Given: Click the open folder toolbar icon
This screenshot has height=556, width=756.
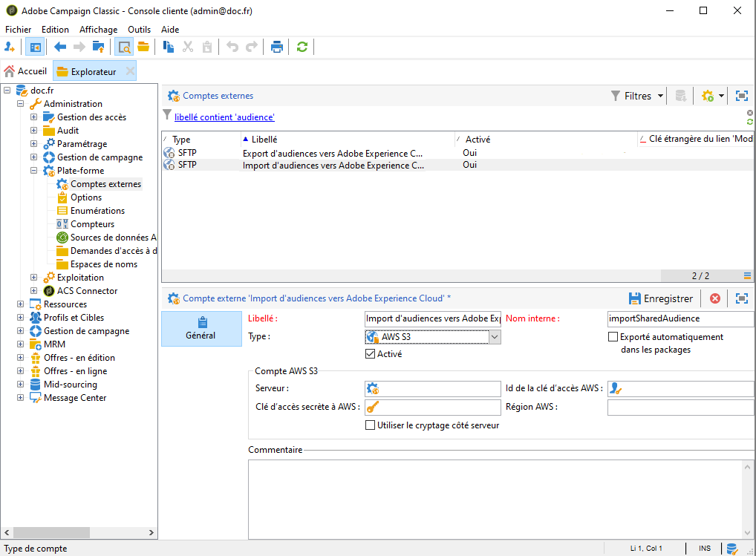Looking at the screenshot, I should 143,47.
